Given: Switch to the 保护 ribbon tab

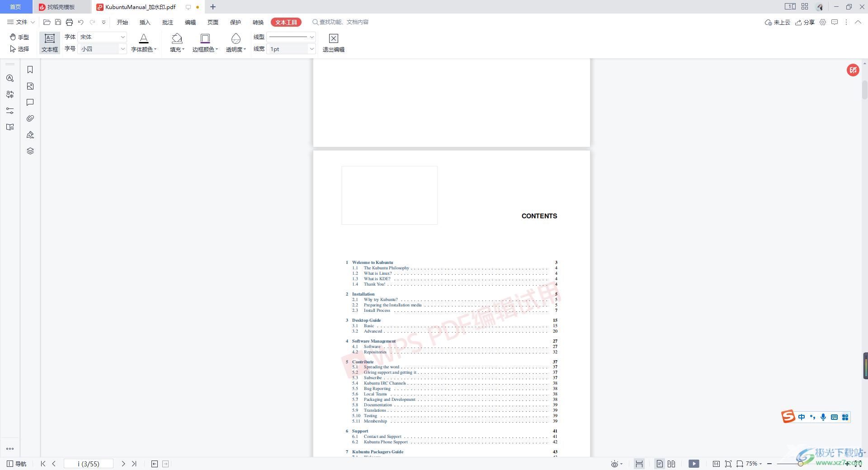Looking at the screenshot, I should [x=236, y=22].
